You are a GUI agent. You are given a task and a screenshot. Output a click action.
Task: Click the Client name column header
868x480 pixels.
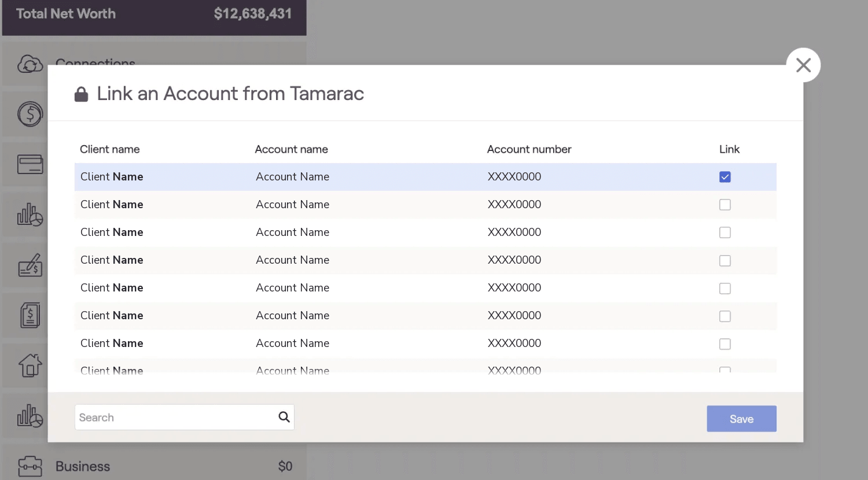click(x=110, y=149)
